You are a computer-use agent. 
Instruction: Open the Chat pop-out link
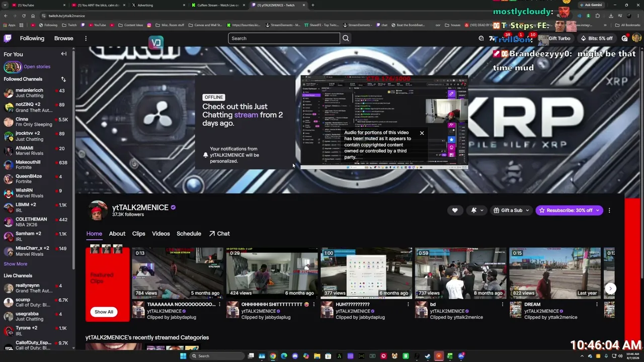point(219,234)
